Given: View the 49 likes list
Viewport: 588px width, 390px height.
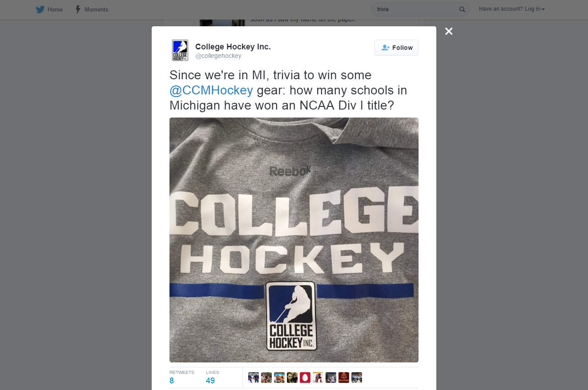Looking at the screenshot, I should click(x=210, y=380).
